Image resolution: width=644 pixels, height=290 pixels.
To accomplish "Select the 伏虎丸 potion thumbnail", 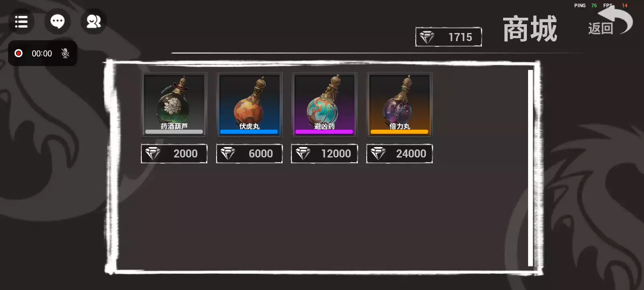I will point(249,105).
